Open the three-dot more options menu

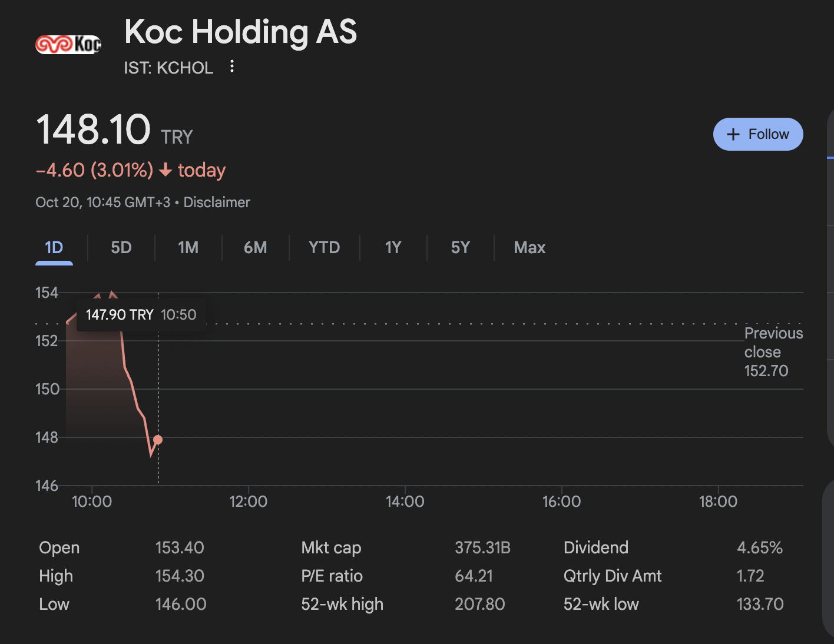232,67
